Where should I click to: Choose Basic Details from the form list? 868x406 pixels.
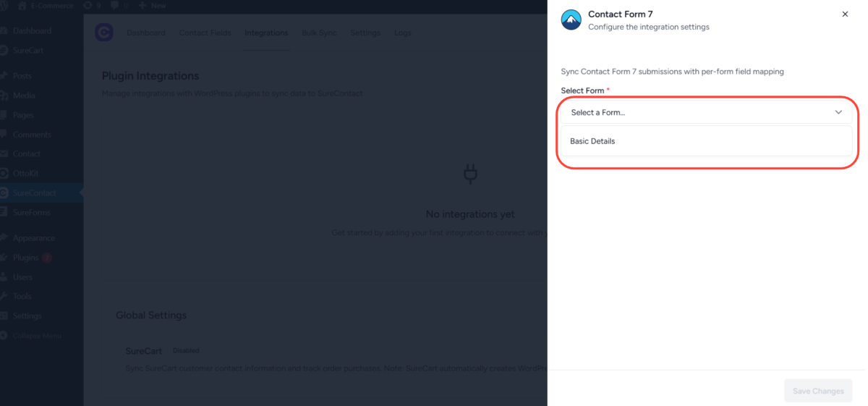point(592,141)
